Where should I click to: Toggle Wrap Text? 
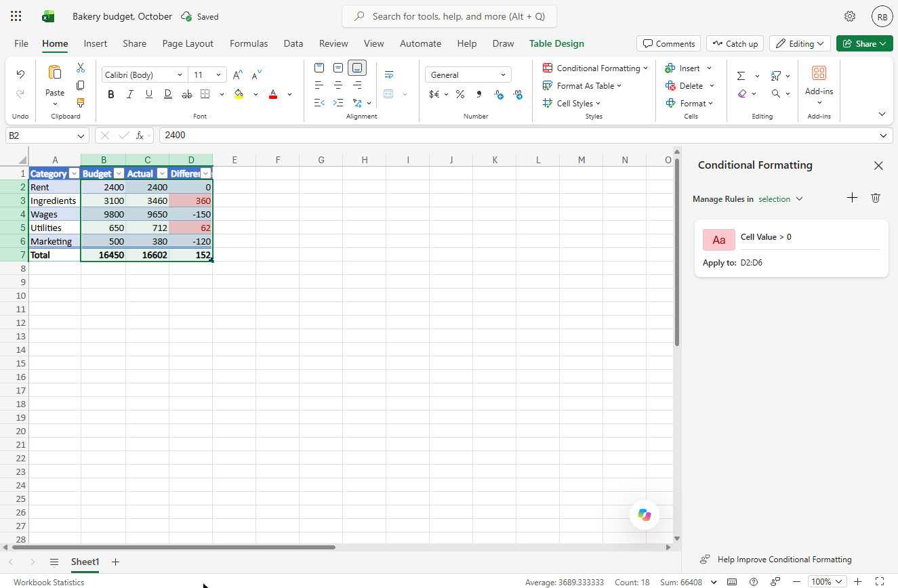tap(389, 75)
